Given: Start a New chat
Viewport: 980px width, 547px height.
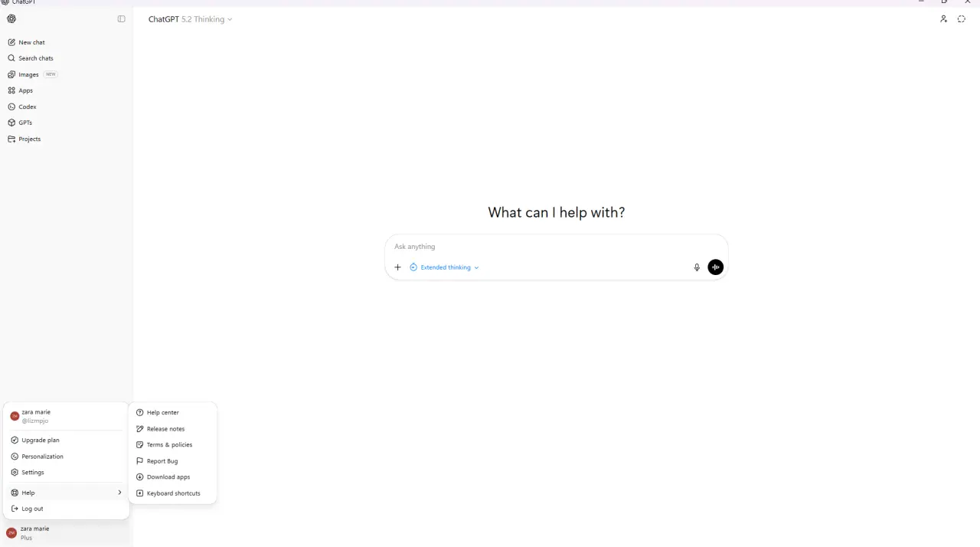Looking at the screenshot, I should coord(66,42).
